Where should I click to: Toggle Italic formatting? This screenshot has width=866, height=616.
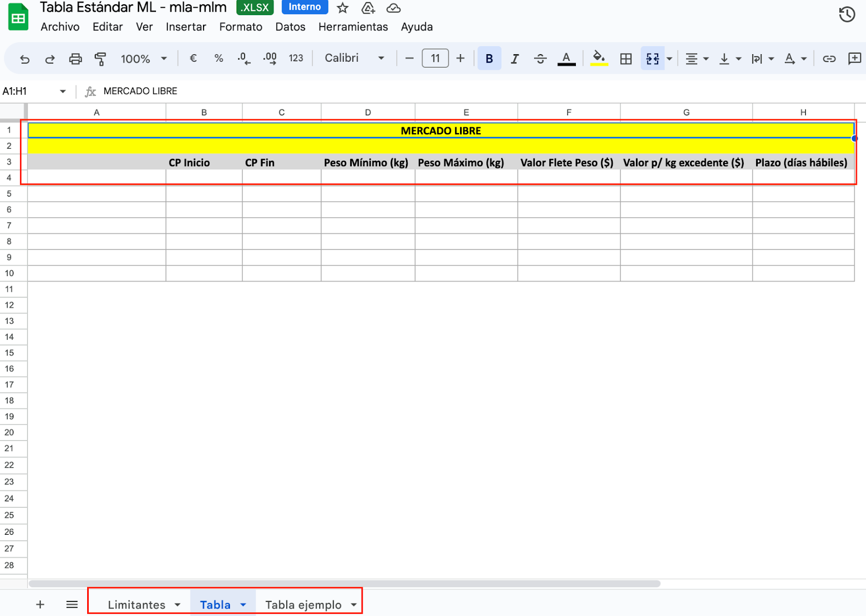click(515, 58)
